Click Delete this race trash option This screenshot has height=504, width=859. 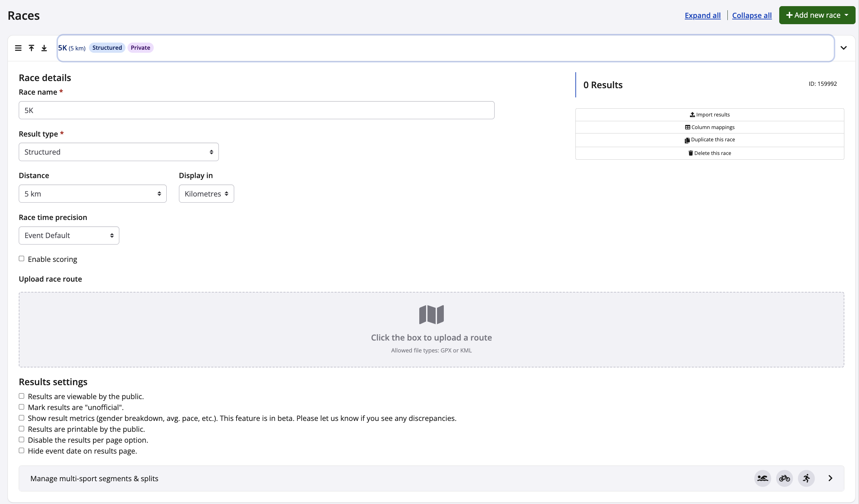(x=709, y=153)
